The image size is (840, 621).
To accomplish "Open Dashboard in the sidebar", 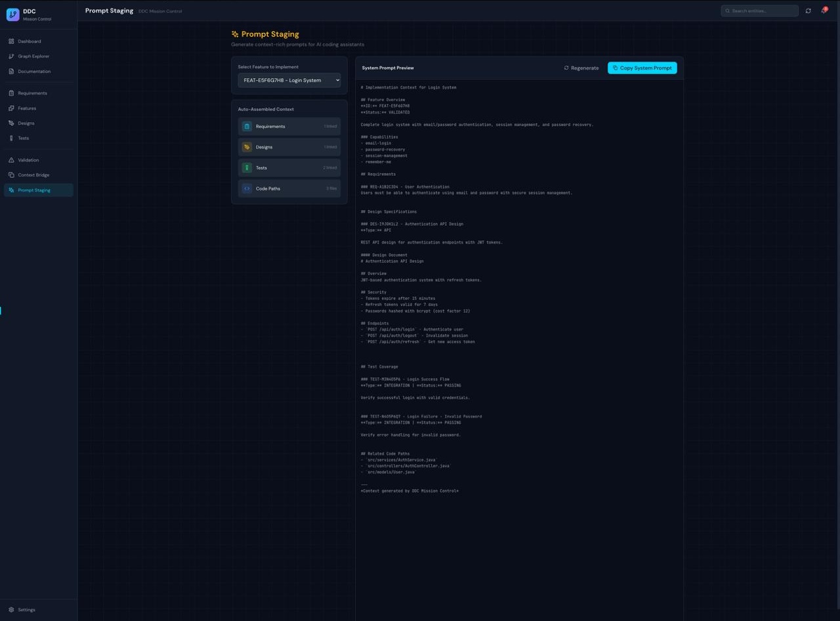I will pyautogui.click(x=30, y=41).
